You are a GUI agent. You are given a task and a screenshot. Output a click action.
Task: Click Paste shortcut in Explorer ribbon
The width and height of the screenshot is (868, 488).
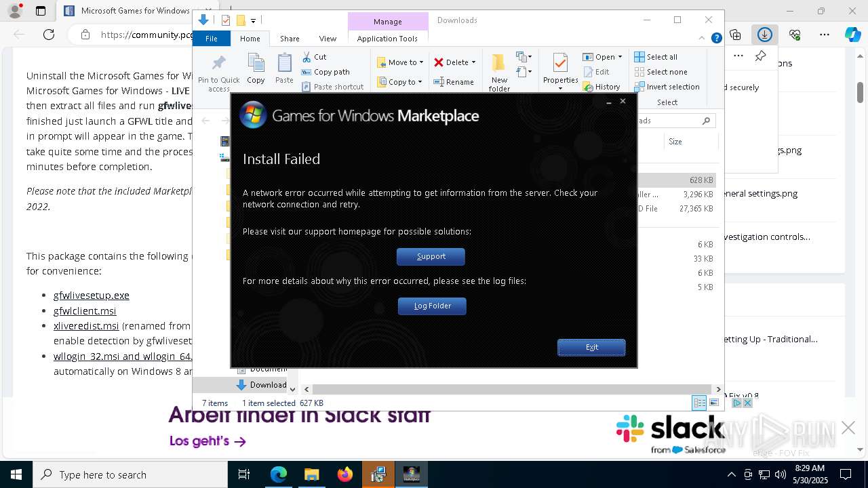click(332, 87)
